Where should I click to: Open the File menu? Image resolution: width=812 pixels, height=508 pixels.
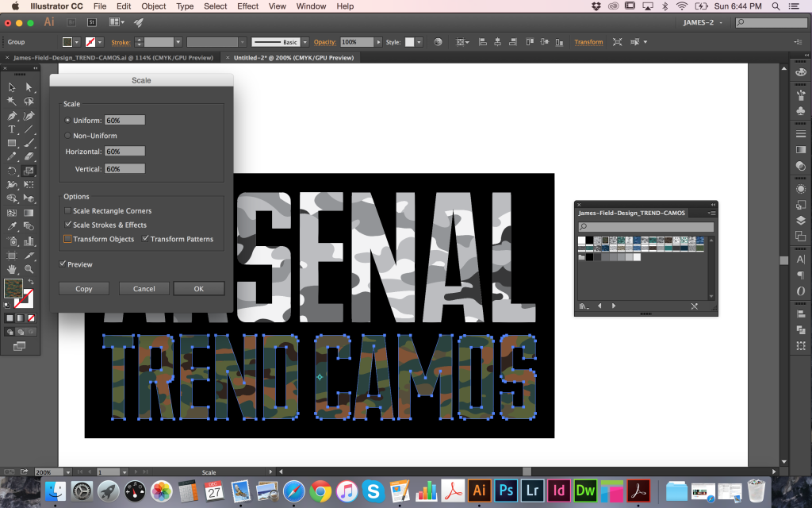click(x=100, y=6)
